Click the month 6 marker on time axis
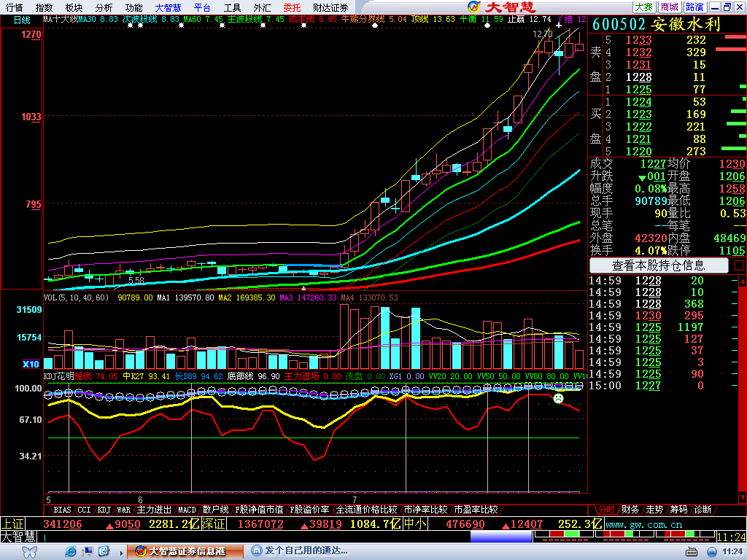Image resolution: width=747 pixels, height=560 pixels. point(140,499)
